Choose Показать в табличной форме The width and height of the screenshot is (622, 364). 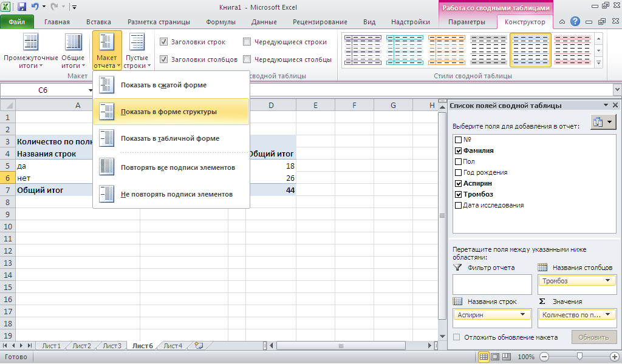pyautogui.click(x=171, y=138)
